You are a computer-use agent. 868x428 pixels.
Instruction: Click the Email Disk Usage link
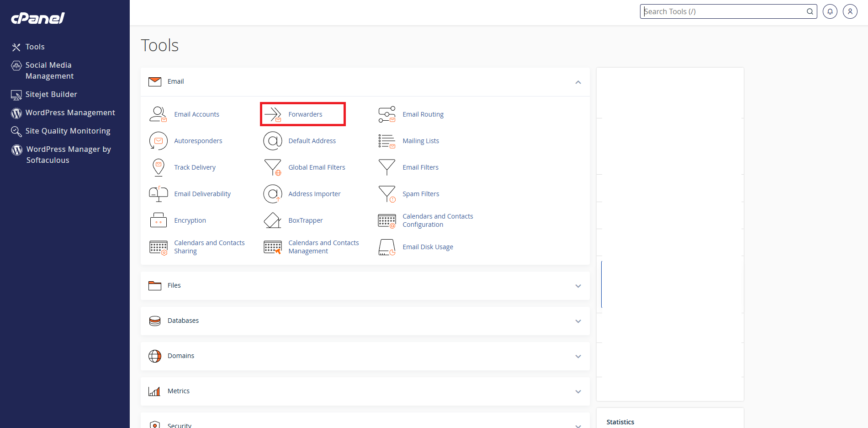[x=428, y=247]
